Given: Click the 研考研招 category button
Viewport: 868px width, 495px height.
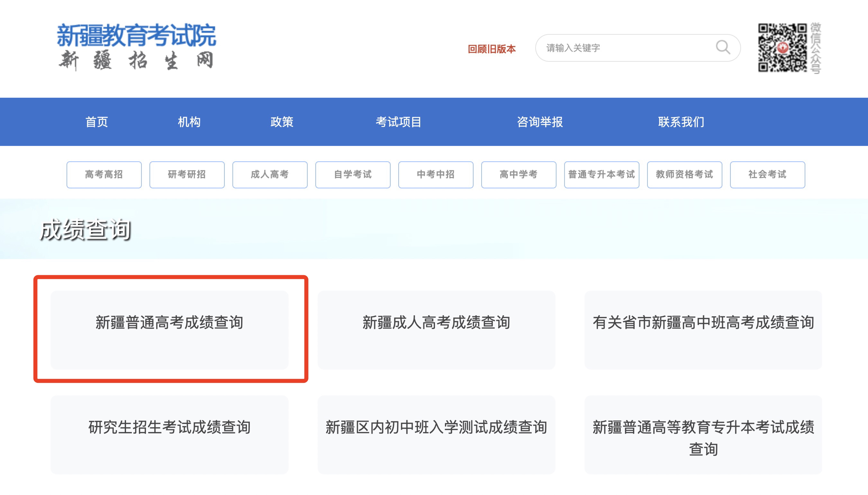Looking at the screenshot, I should (x=187, y=175).
